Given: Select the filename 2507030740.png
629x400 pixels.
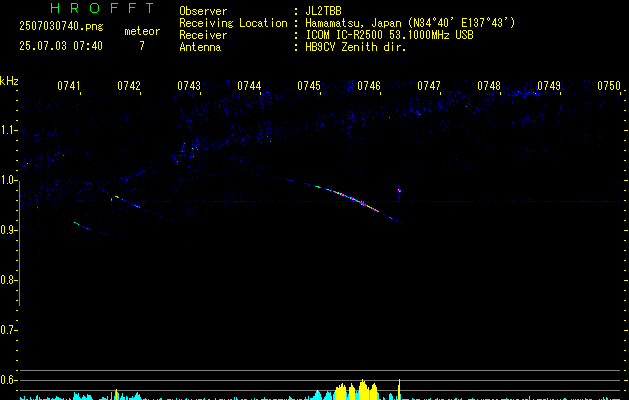Looking at the screenshot, I should [x=61, y=26].
